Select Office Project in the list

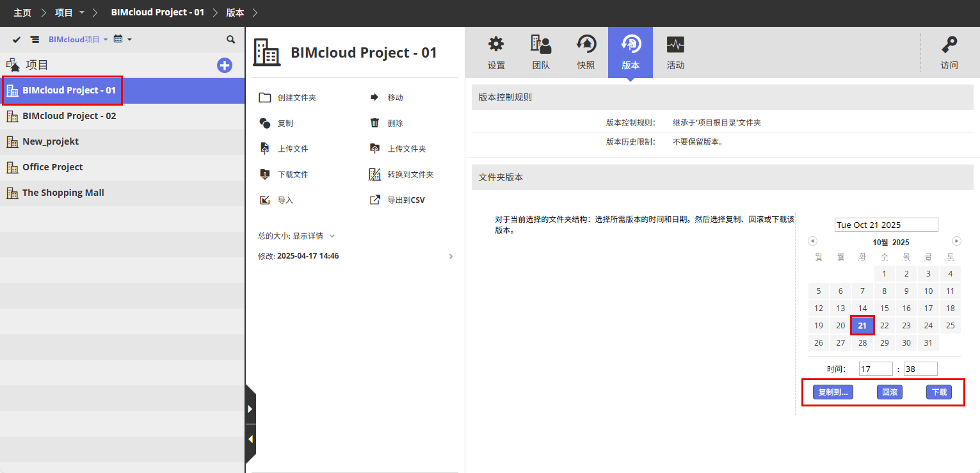122,167
